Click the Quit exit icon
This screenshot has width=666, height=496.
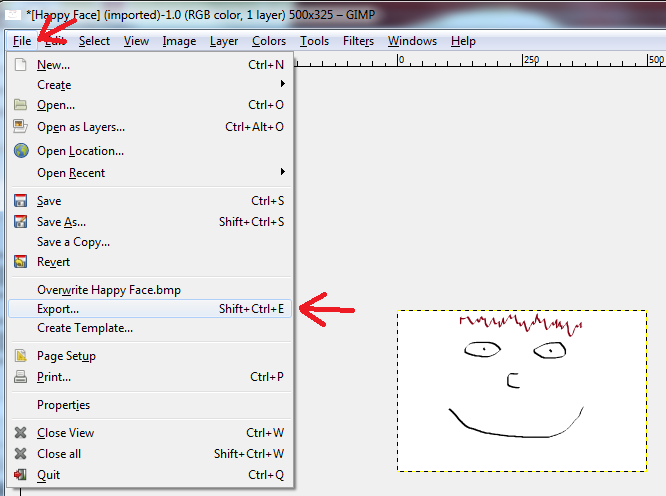coord(20,474)
